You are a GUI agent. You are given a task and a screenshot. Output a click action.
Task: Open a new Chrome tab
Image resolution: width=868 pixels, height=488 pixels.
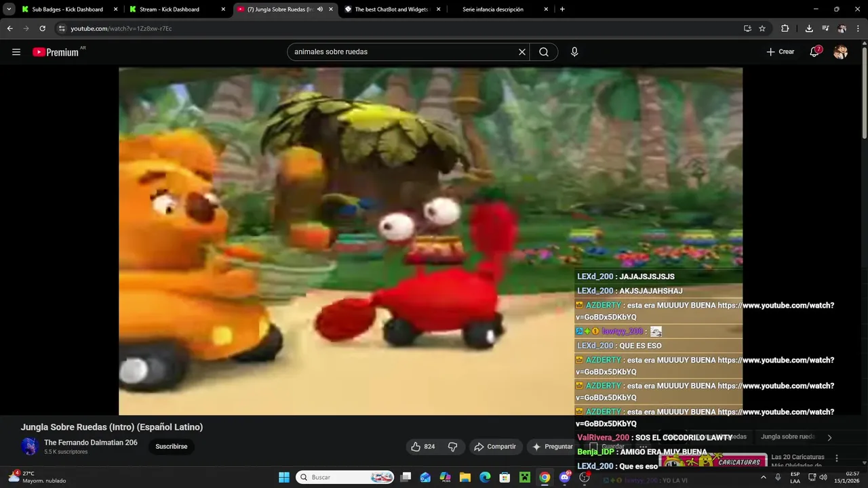click(x=562, y=9)
